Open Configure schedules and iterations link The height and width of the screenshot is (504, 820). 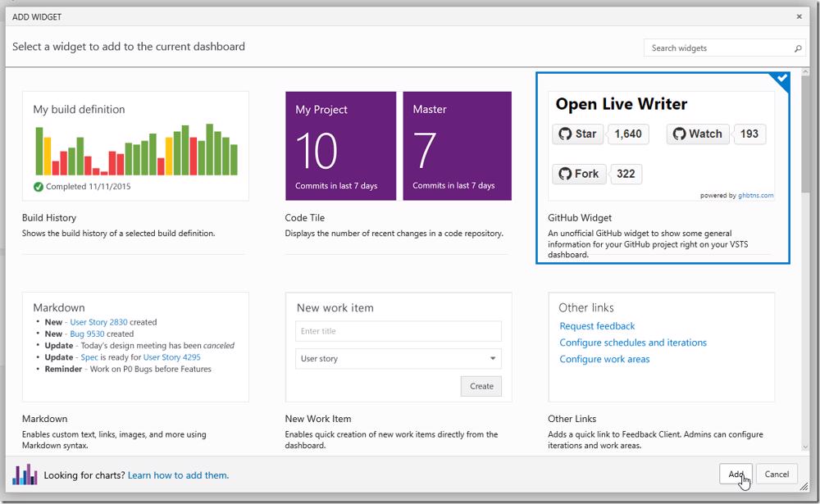point(633,343)
